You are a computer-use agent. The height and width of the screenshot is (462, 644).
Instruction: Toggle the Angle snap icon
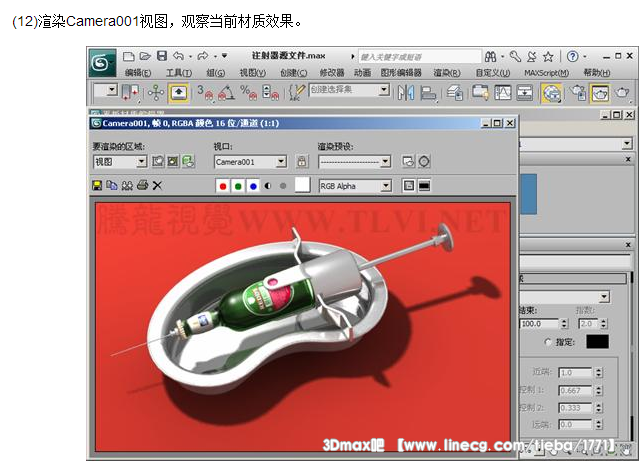click(x=226, y=92)
